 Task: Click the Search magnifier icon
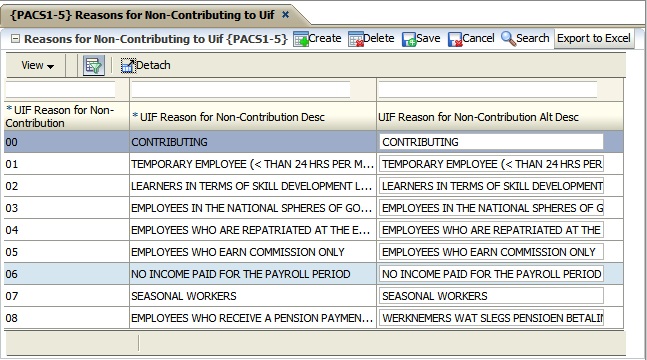click(508, 39)
